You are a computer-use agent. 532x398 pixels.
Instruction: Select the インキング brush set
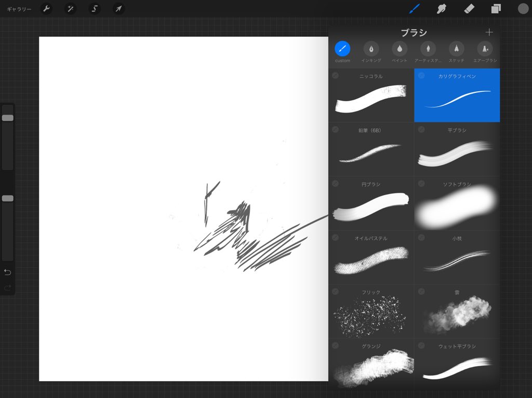(x=371, y=52)
